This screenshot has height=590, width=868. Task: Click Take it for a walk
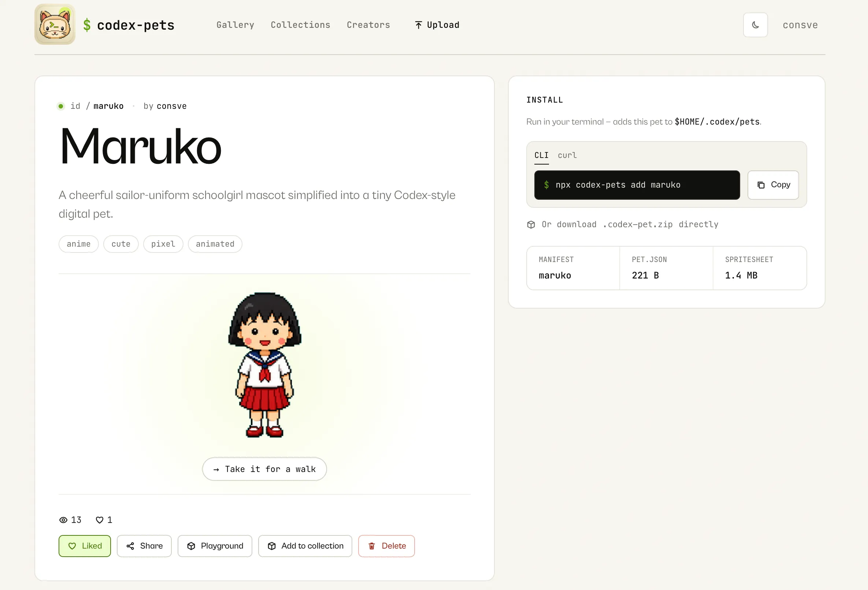coord(264,469)
